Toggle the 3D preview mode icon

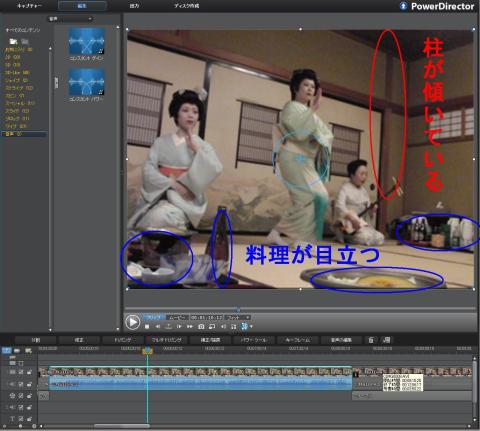(x=244, y=326)
